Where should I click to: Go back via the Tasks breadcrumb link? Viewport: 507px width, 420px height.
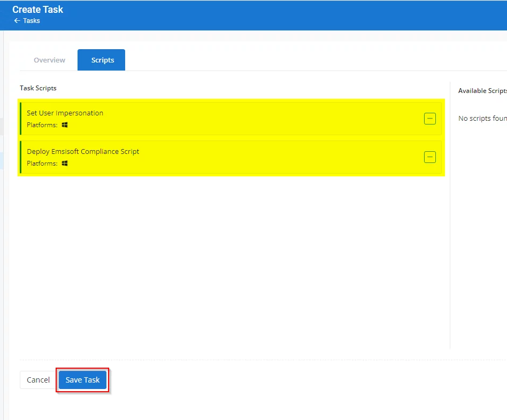click(32, 21)
